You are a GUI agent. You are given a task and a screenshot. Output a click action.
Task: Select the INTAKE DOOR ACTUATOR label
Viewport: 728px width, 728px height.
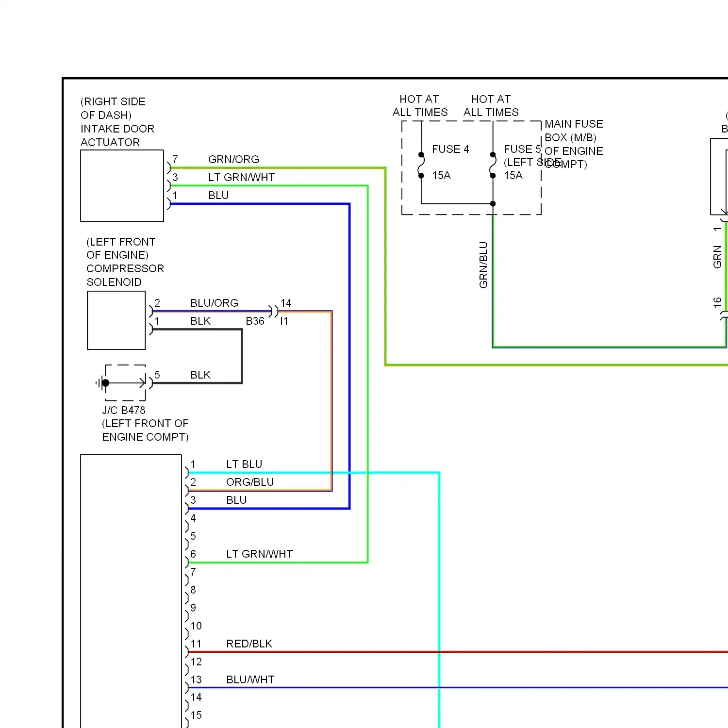[117, 135]
